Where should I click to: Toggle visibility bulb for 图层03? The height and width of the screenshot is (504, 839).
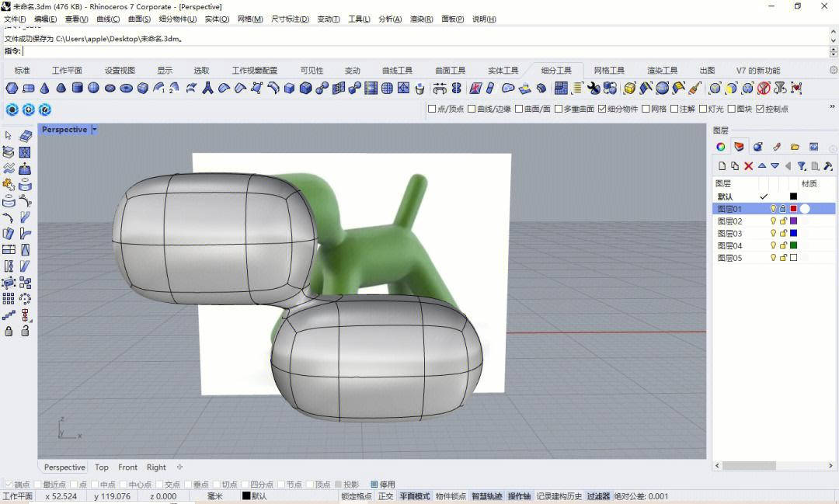coord(773,234)
